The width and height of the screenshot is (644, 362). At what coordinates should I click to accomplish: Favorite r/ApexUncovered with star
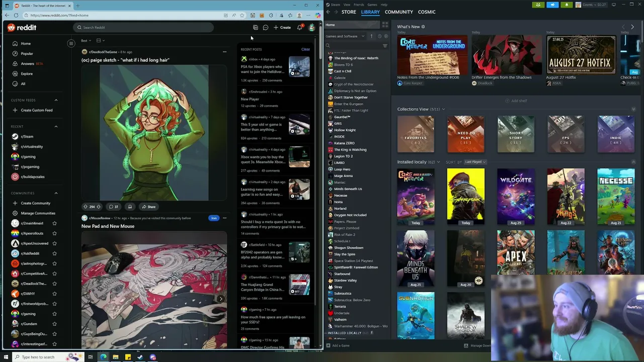pyautogui.click(x=54, y=243)
